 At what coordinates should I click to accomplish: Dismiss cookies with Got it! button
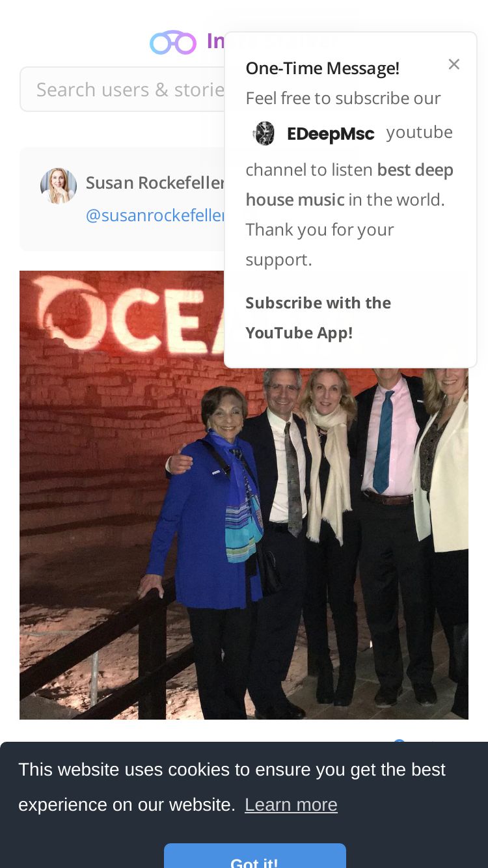point(254,856)
